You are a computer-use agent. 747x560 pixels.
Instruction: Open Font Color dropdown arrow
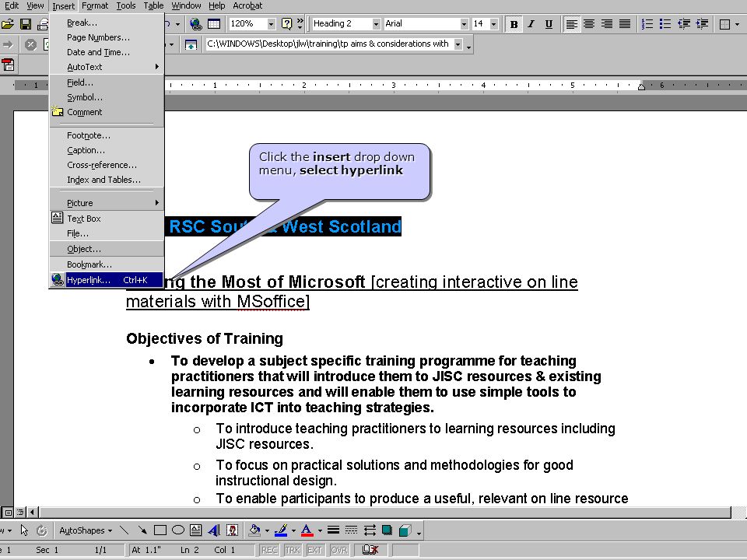(x=320, y=531)
